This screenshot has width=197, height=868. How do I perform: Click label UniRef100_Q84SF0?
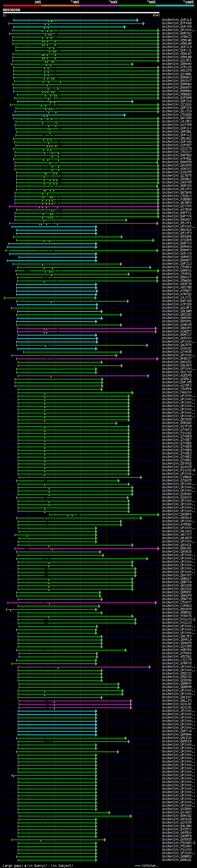(177, 328)
